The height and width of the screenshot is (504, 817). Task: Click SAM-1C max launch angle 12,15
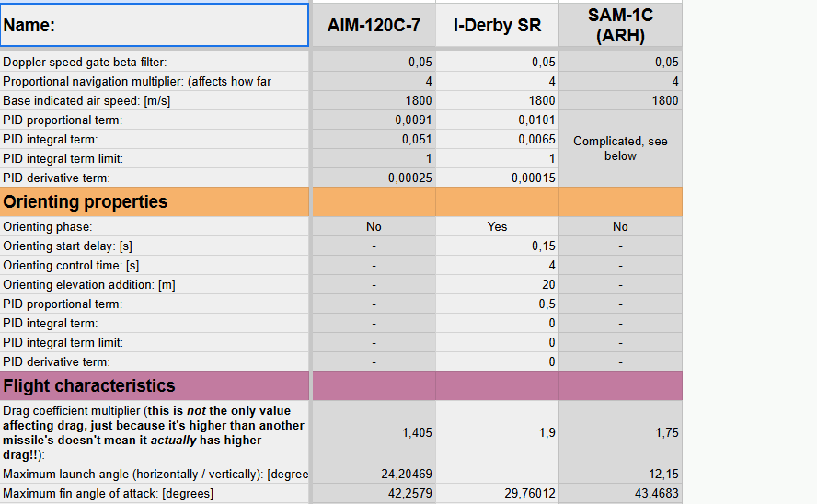620,474
